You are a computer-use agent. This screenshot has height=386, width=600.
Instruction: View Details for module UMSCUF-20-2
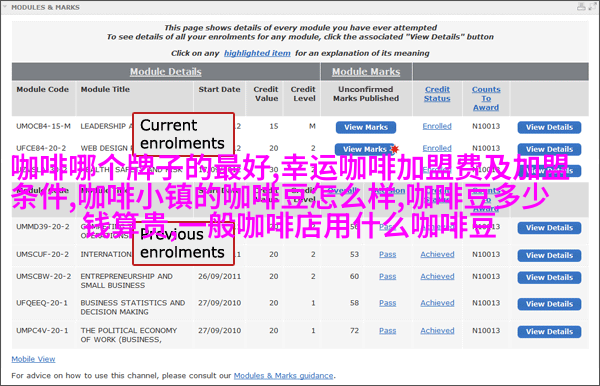coord(549,256)
